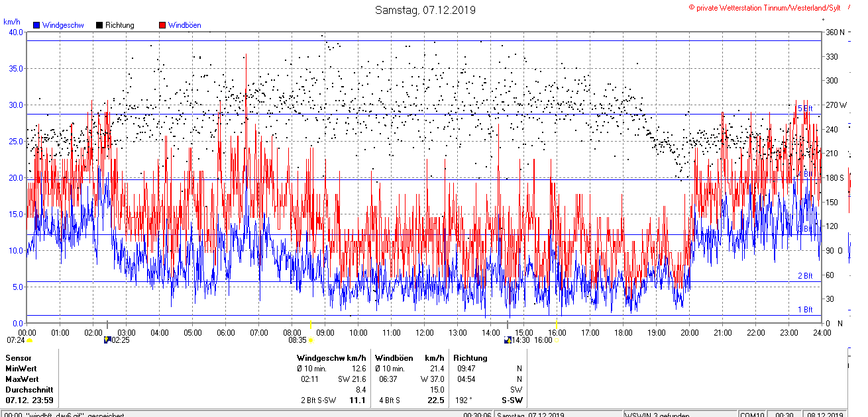Click the 360 N direction axis label
This screenshot has width=868, height=417.
point(834,32)
